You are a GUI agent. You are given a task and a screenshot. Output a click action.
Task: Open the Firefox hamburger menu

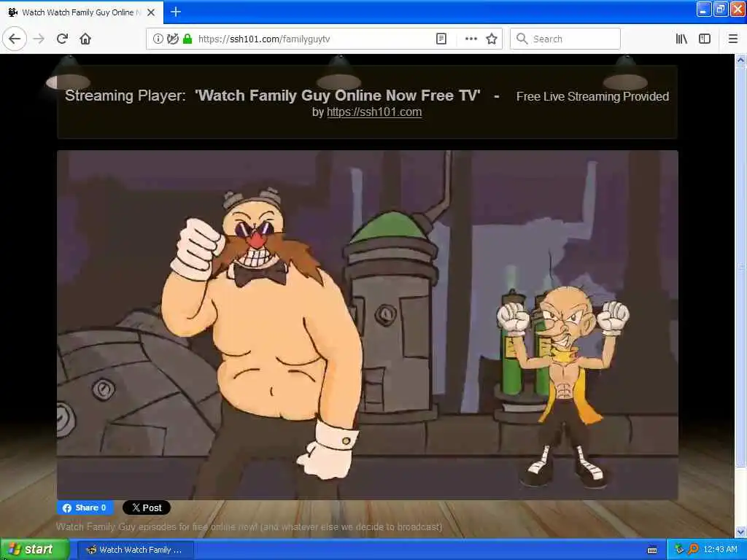click(733, 39)
